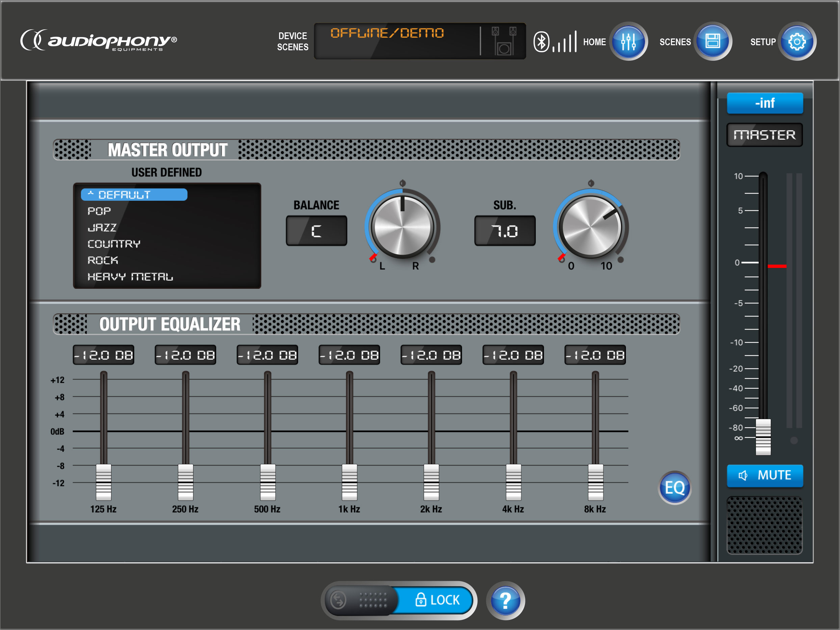840x630 pixels.
Task: Choose the ROCK preset in list
Action: (x=103, y=261)
